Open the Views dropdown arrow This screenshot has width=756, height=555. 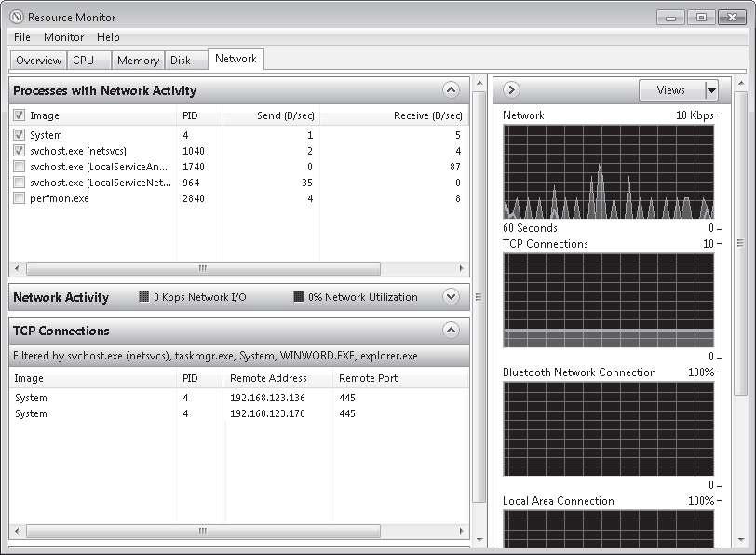click(711, 90)
